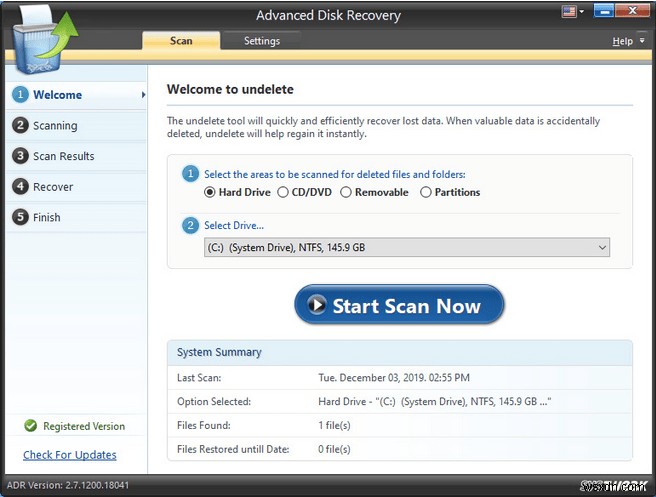Minimize the Advanced Disk Recovery window
This screenshot has height=497, width=656.
pos(603,11)
